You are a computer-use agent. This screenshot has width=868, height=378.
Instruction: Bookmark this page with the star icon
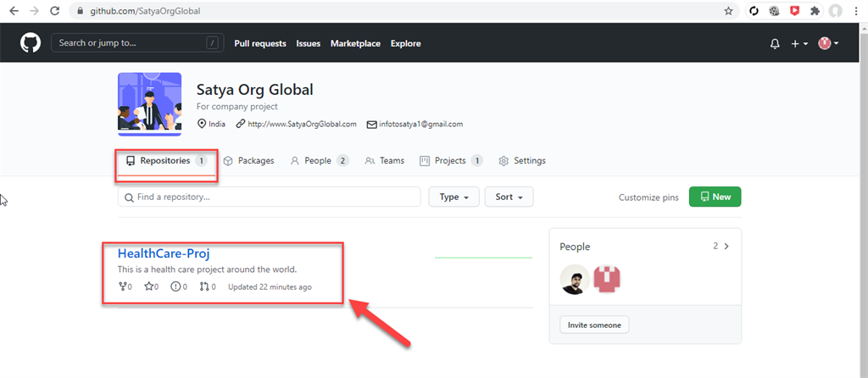click(x=728, y=12)
